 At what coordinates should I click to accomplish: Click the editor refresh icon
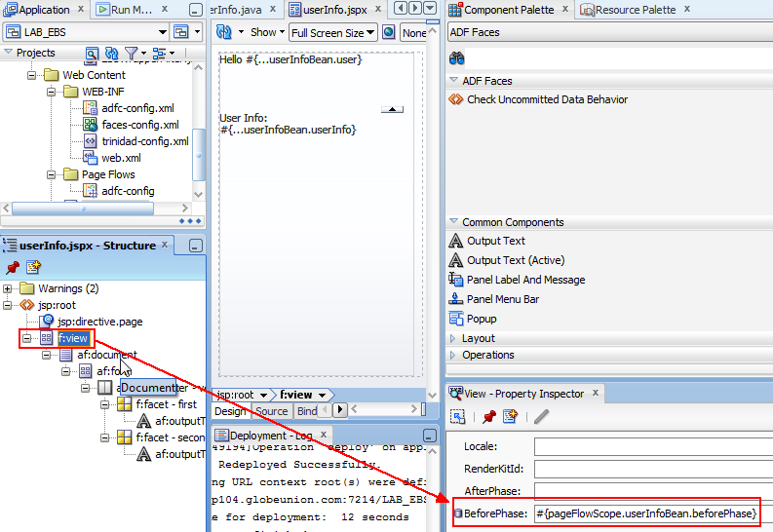(x=224, y=32)
